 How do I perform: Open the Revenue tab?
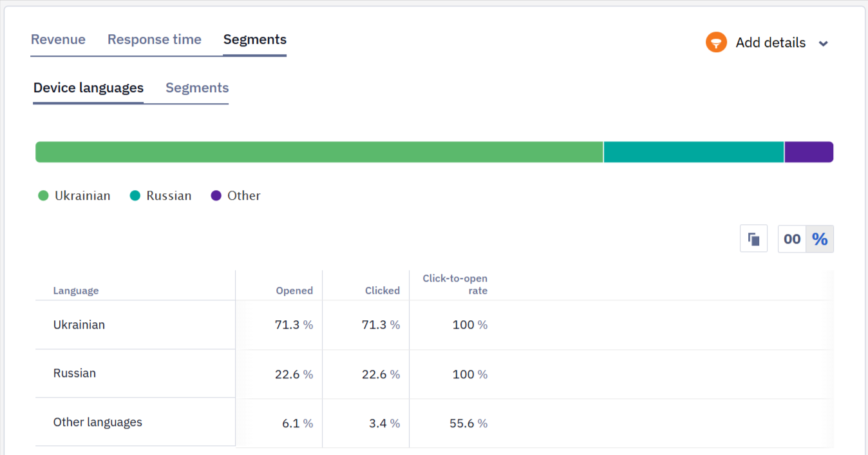tap(58, 39)
